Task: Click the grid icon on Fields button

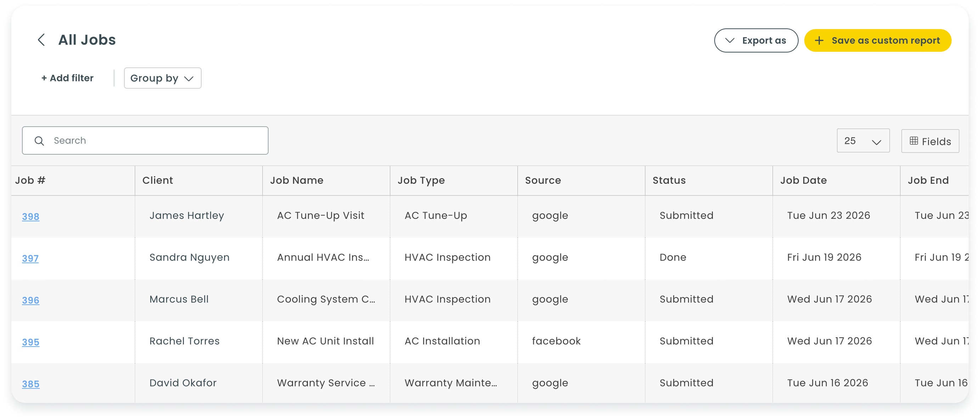Action: [x=914, y=141]
